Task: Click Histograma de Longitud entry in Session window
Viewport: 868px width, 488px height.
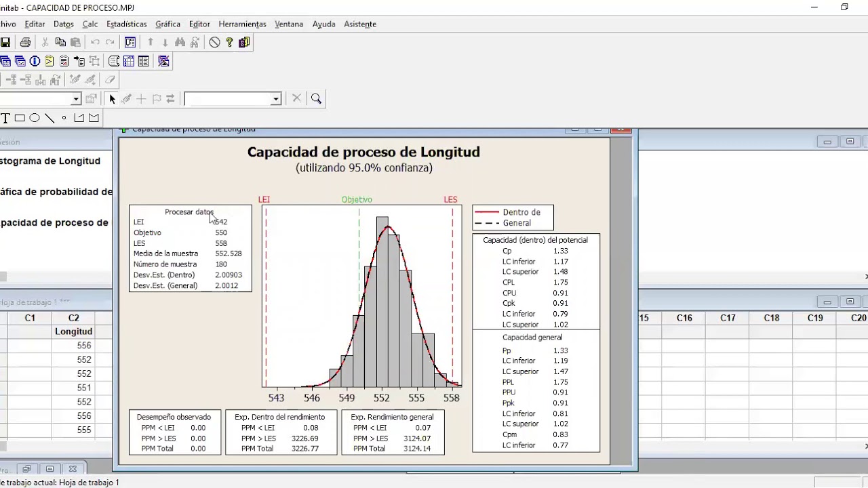Action: pyautogui.click(x=50, y=161)
